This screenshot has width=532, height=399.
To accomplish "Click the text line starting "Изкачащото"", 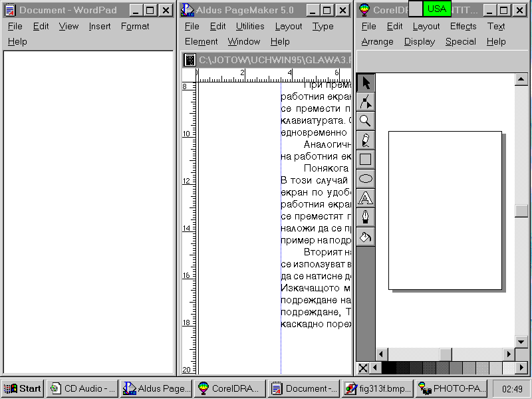I will (x=315, y=288).
